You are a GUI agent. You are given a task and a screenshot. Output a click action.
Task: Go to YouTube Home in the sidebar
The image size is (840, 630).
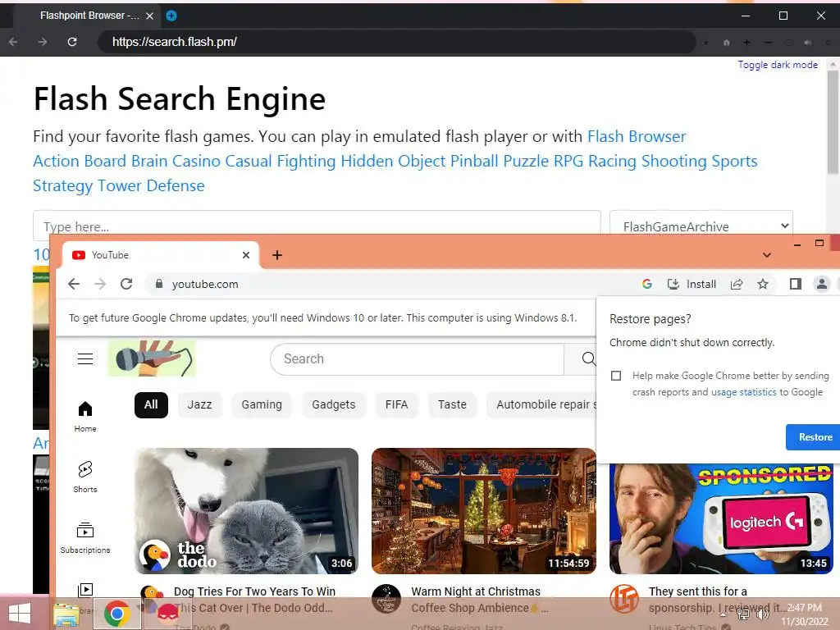(85, 417)
